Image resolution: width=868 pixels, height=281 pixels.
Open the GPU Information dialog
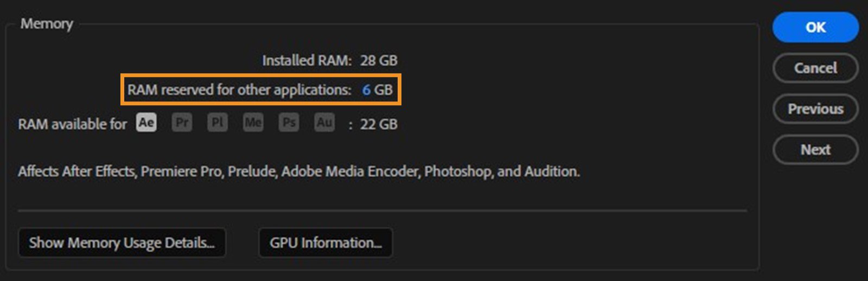325,242
